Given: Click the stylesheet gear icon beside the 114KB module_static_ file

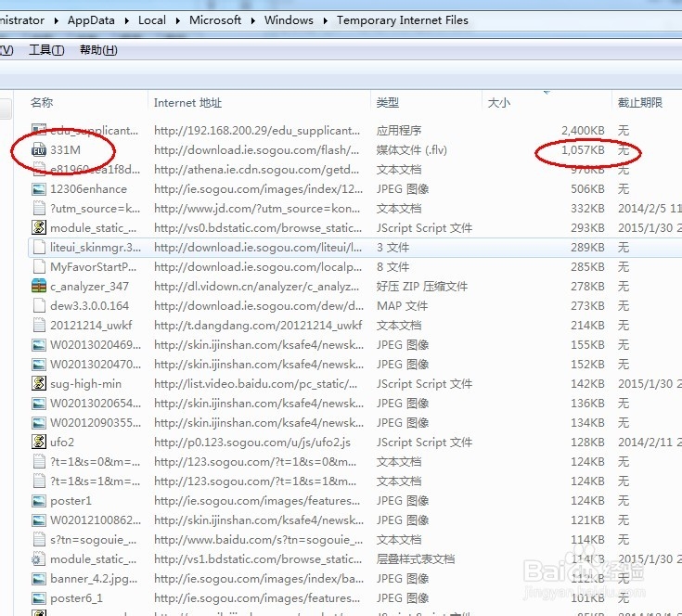Looking at the screenshot, I should coord(39,559).
